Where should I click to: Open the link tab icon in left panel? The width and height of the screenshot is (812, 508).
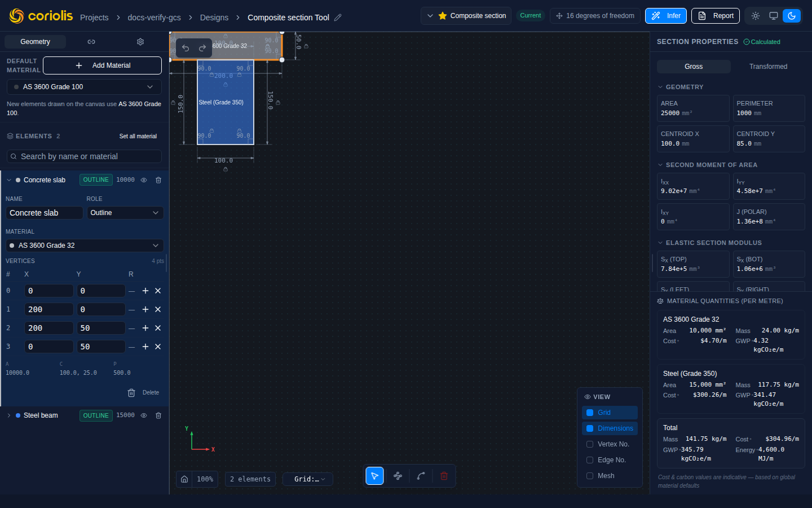[91, 42]
